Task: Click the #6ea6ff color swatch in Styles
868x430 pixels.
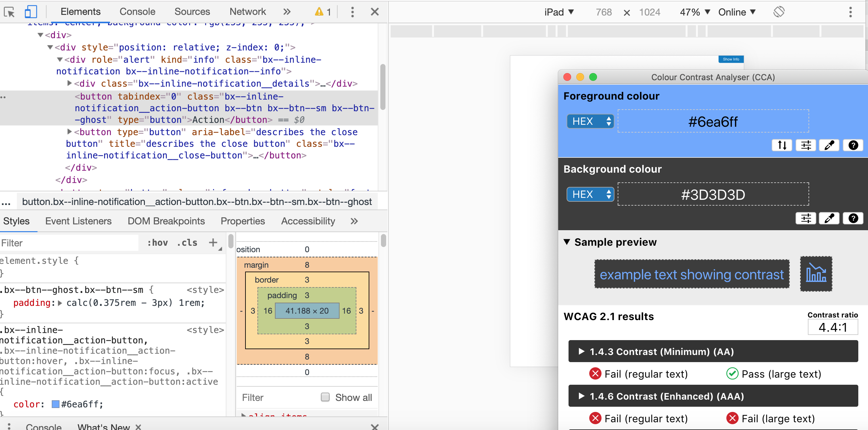Action: click(55, 404)
